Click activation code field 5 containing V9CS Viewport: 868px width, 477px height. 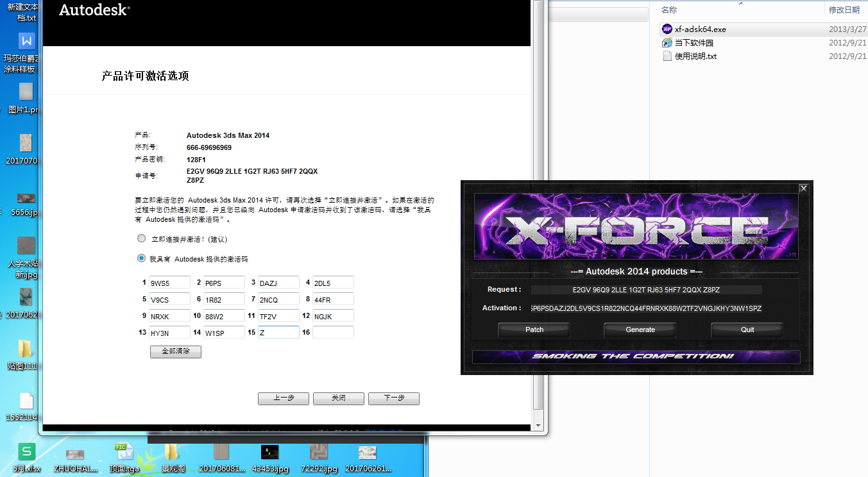[169, 299]
